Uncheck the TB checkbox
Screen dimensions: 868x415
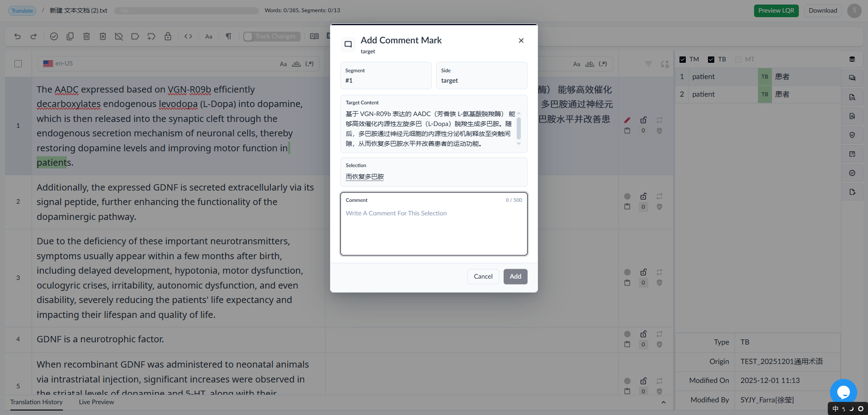click(x=711, y=60)
